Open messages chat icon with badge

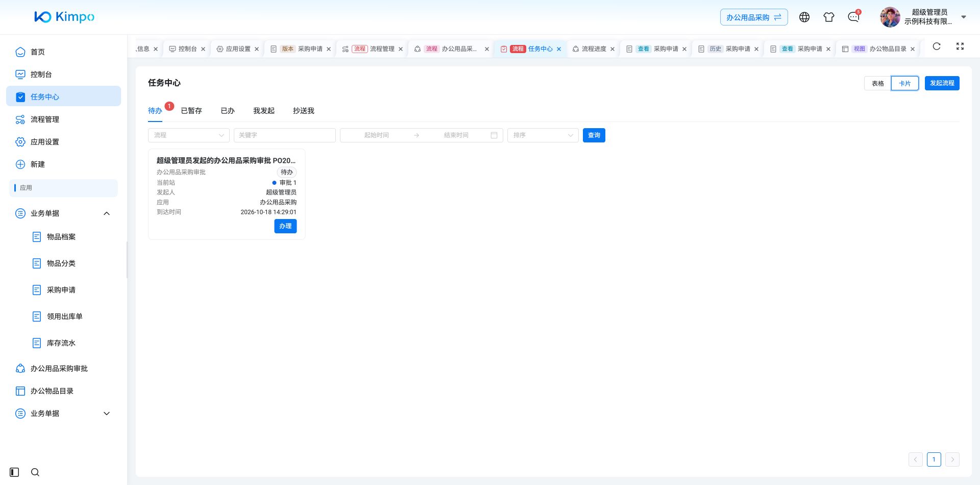[x=853, y=17]
